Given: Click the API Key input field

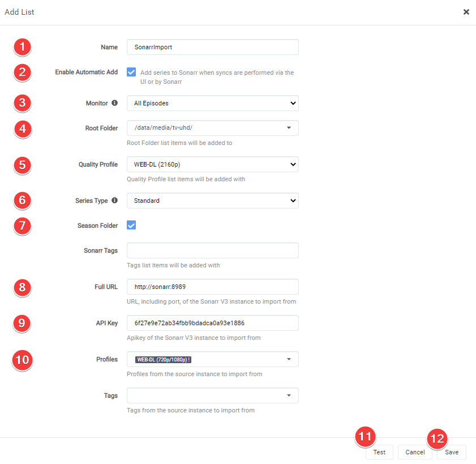Looking at the screenshot, I should 212,323.
